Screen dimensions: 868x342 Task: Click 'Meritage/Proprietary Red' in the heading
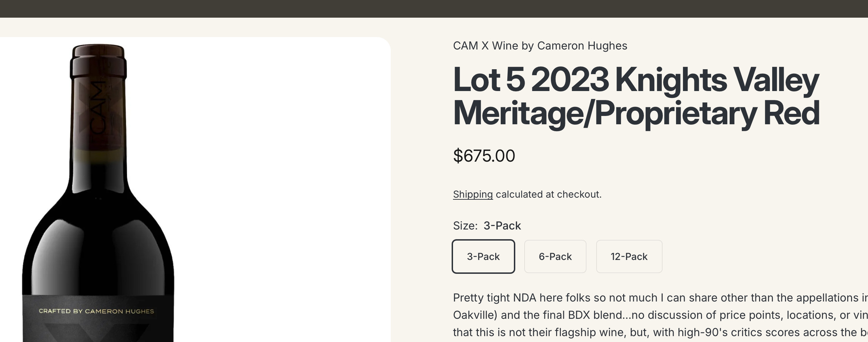(636, 114)
